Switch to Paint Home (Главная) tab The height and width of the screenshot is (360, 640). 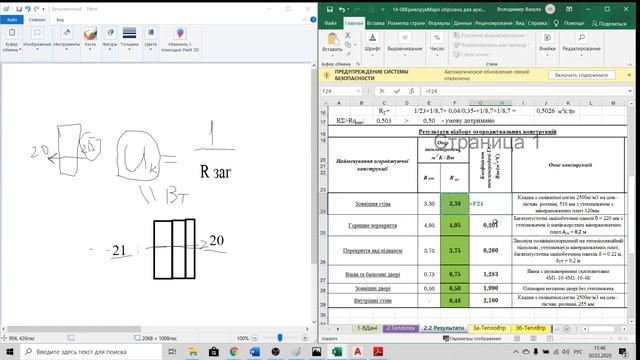pyautogui.click(x=37, y=20)
